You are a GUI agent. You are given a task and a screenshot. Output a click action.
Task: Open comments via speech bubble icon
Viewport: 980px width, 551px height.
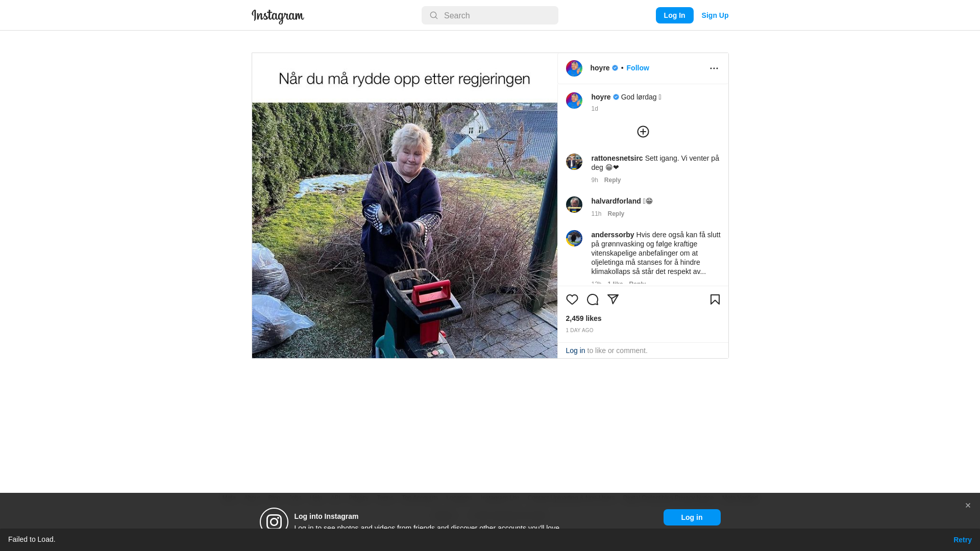(592, 299)
